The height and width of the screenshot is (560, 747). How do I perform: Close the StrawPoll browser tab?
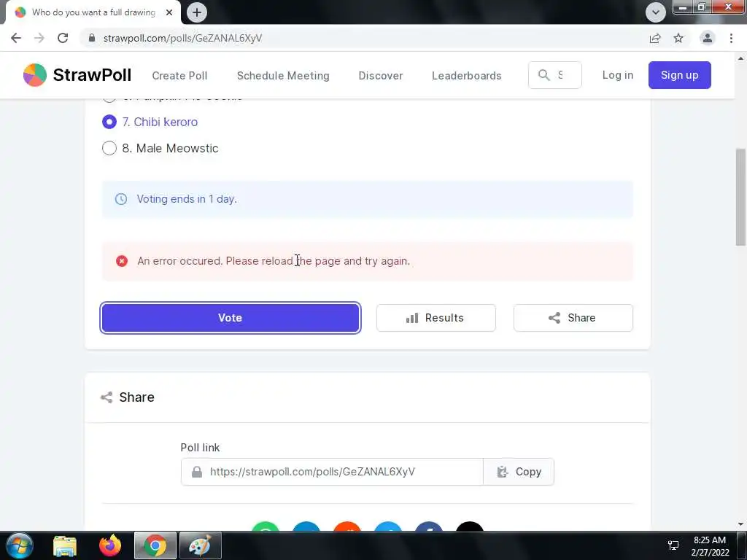169,12
